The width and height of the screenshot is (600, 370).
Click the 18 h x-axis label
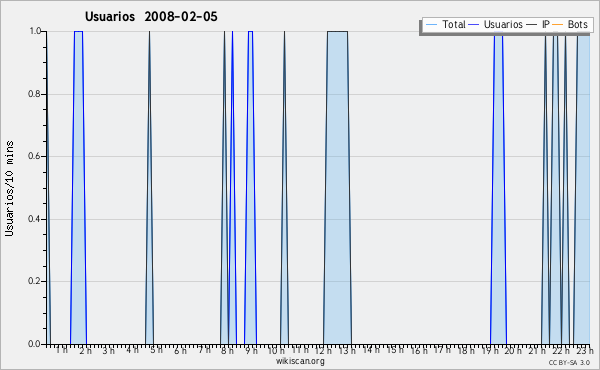tap(466, 350)
